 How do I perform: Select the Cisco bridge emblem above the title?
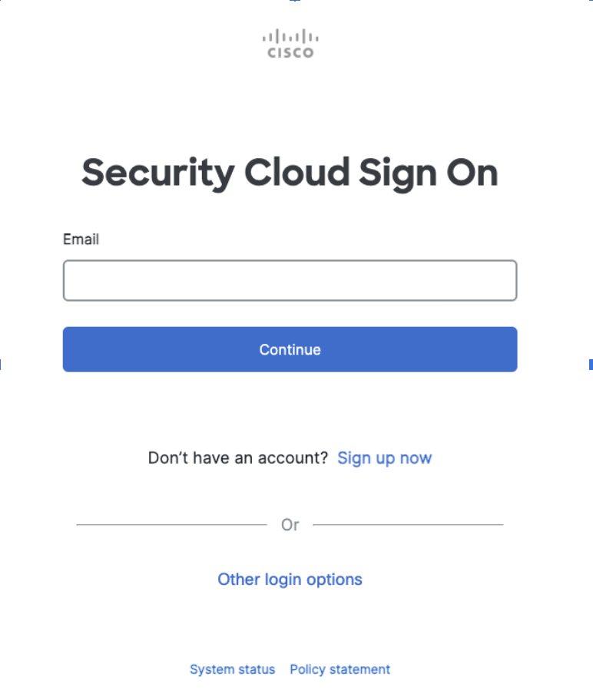click(290, 37)
